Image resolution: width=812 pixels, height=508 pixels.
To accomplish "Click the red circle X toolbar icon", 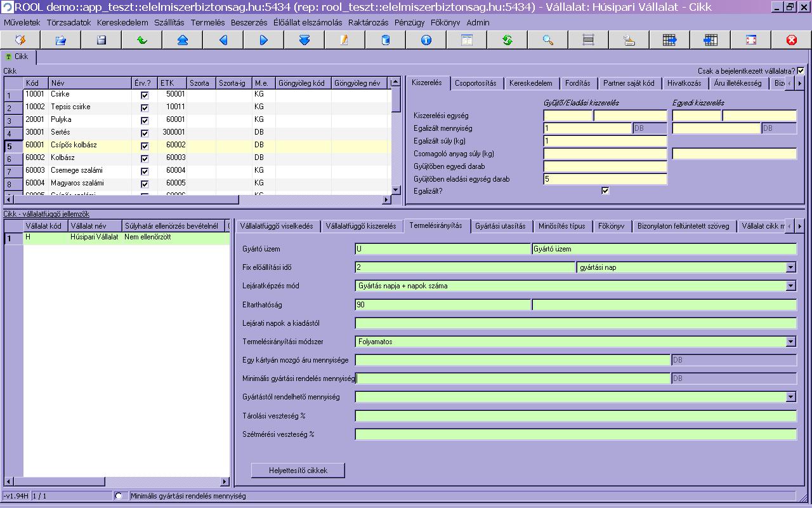I will [791, 40].
